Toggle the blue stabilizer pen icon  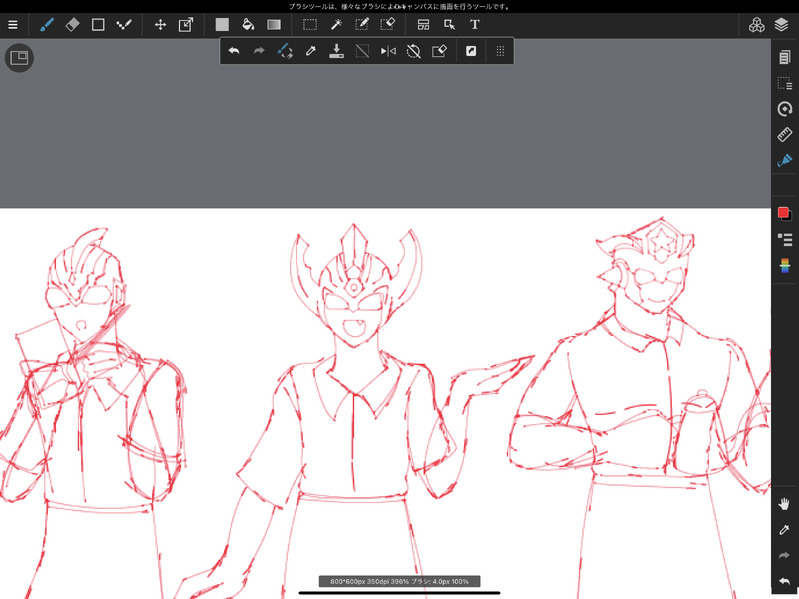pos(785,160)
